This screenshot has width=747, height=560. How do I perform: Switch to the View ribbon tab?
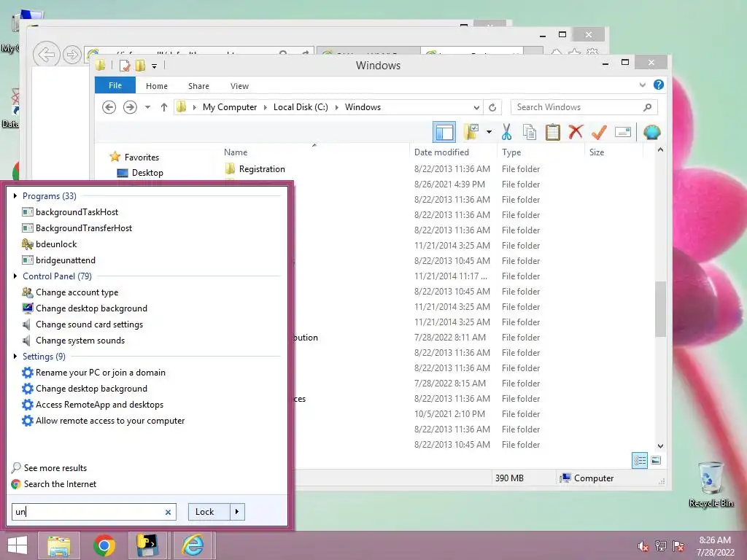coord(239,86)
